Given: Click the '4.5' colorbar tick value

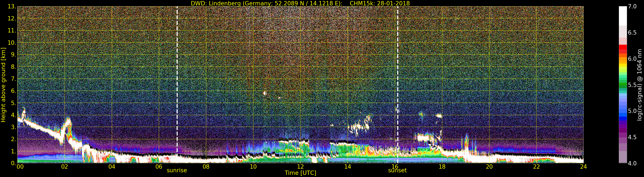Looking at the screenshot, I should point(632,137).
